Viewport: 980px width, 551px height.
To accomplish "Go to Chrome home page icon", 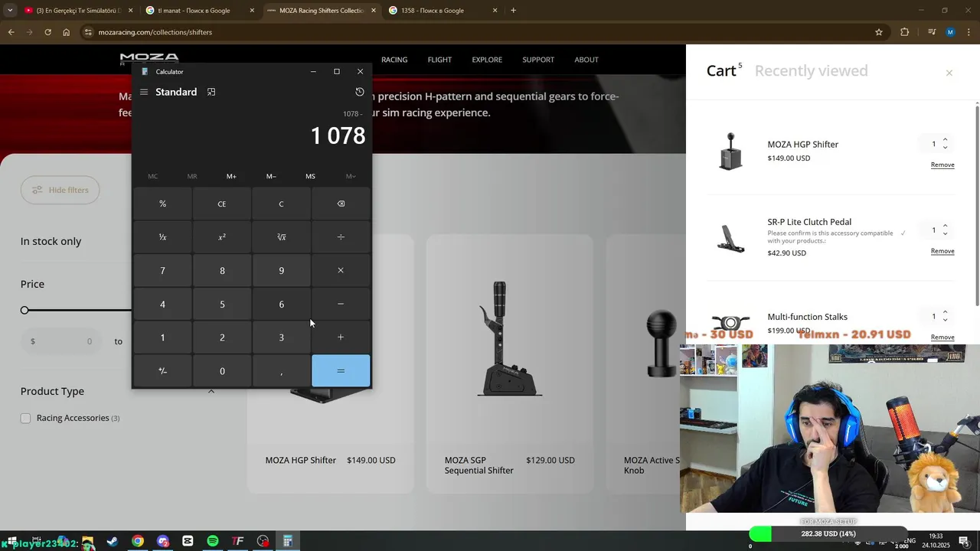I will pos(66,32).
